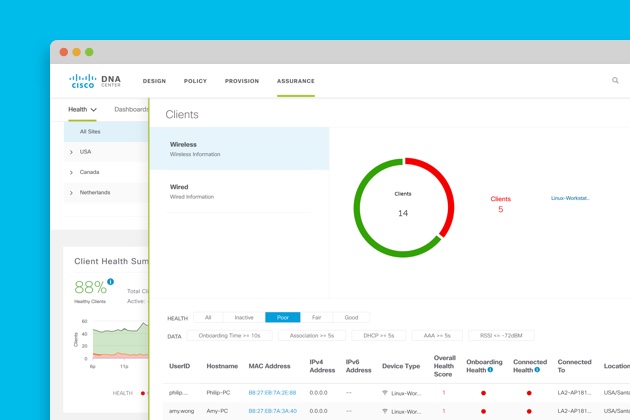This screenshot has width=630, height=420.
Task: Click the Connected Health info icon
Action: [537, 370]
